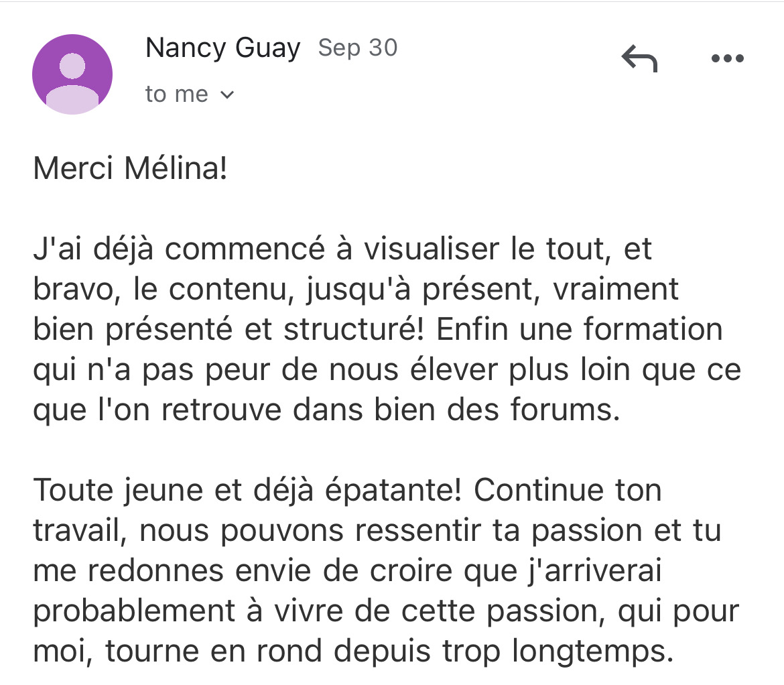Click the line starting "travail, nous pouvons"
784x685 pixels.
(377, 530)
